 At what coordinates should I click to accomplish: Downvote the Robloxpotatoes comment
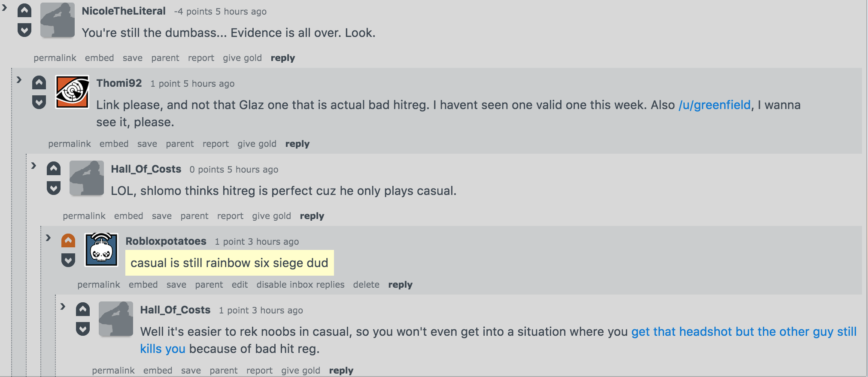tap(68, 260)
